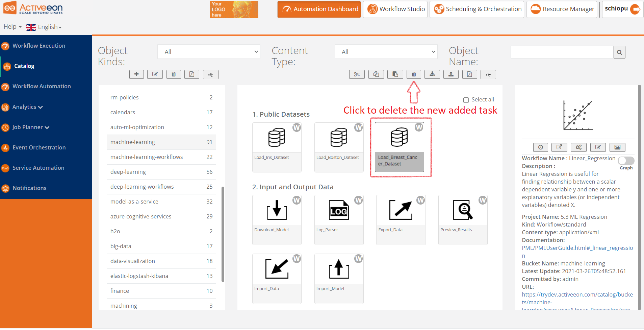Copy selected object in objects toolbar

click(376, 74)
